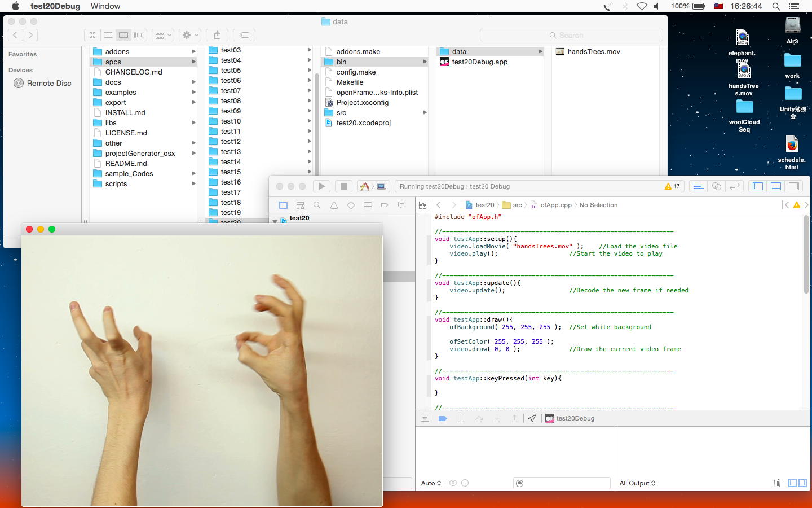The width and height of the screenshot is (812, 508).
Task: Select the src breadcrumb in Xcode jump bar
Action: tap(512, 205)
